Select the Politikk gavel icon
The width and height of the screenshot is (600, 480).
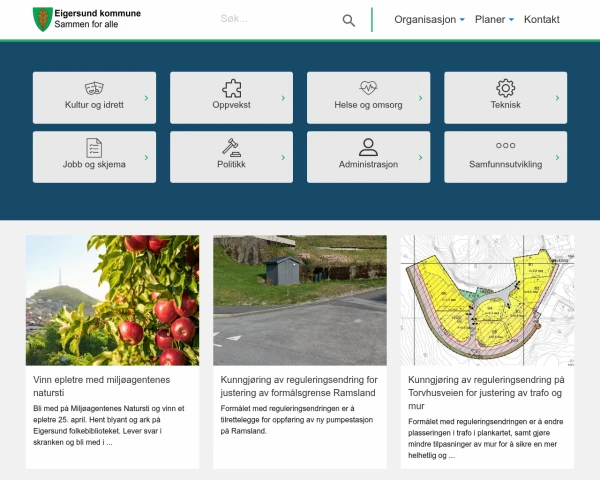point(231,147)
